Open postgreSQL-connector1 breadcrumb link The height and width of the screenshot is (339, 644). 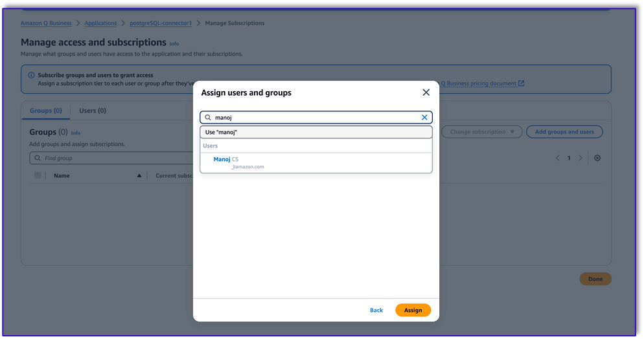pos(161,23)
